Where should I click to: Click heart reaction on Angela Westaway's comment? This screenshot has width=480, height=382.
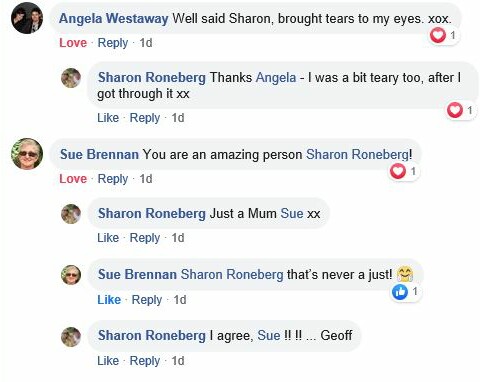click(x=438, y=35)
